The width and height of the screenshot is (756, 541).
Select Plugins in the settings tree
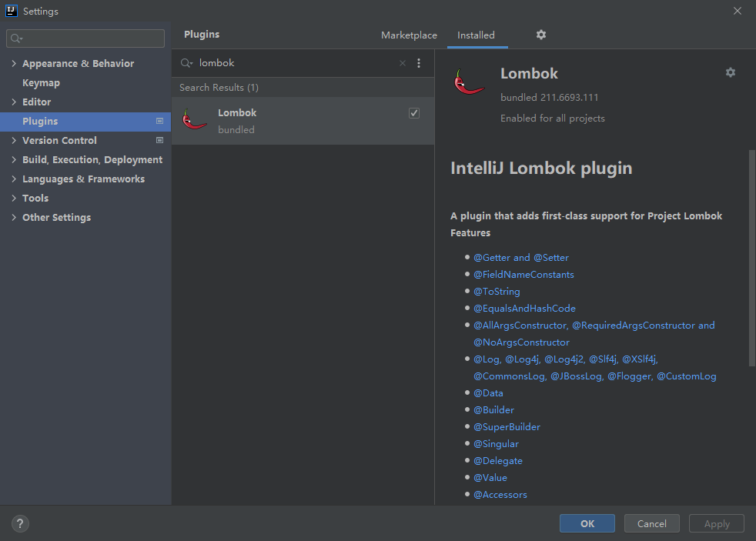coord(85,122)
